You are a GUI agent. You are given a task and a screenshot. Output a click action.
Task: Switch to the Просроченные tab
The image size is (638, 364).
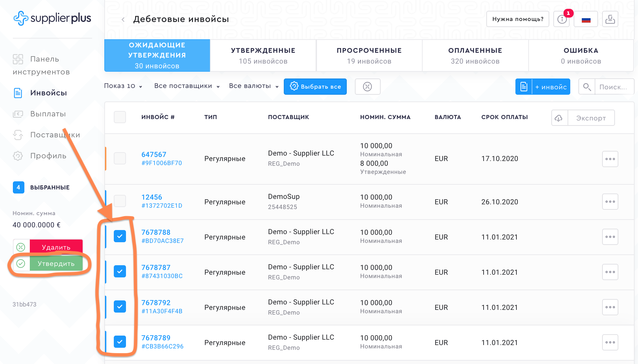pos(369,55)
